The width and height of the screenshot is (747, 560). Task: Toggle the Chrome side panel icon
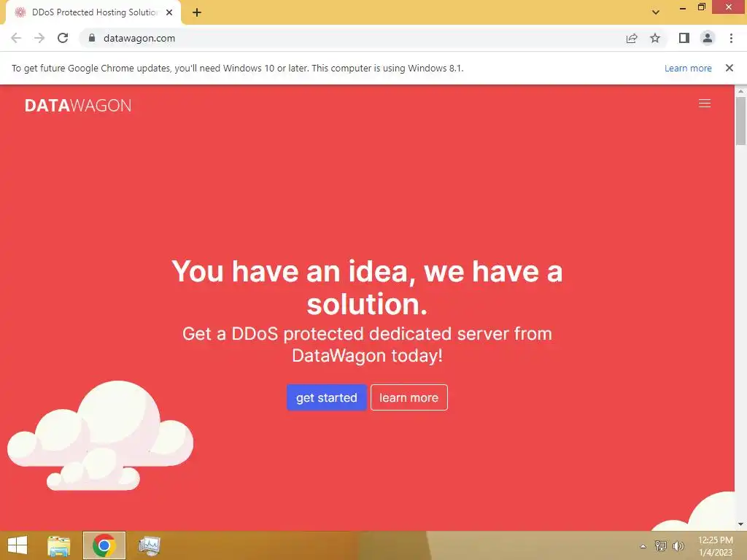[x=684, y=38]
